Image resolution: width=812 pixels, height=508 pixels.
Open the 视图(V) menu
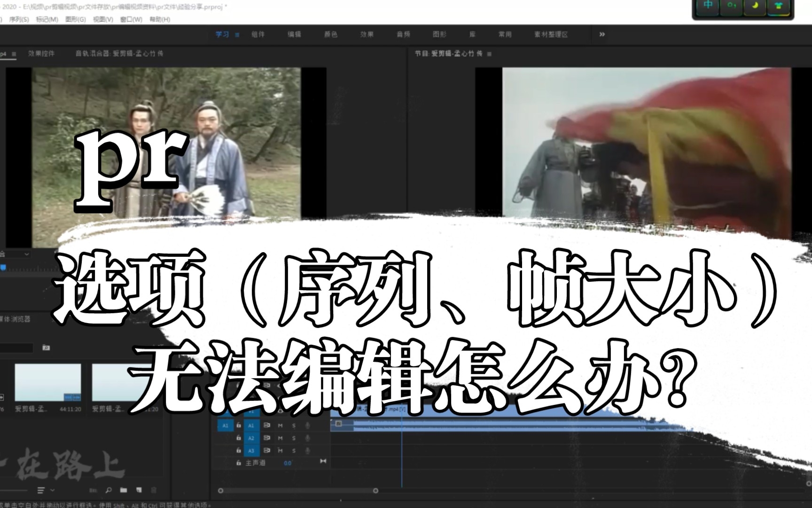point(103,19)
